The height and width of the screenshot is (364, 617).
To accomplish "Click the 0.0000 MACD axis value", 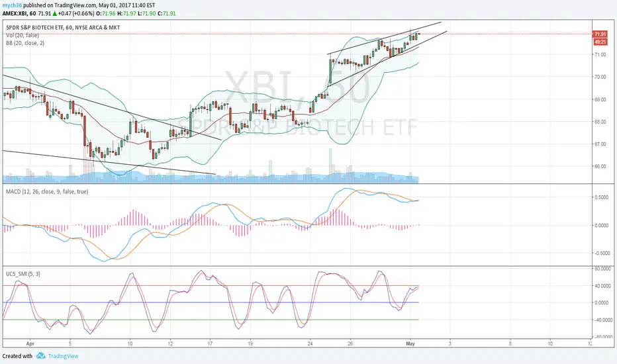I will pos(602,226).
